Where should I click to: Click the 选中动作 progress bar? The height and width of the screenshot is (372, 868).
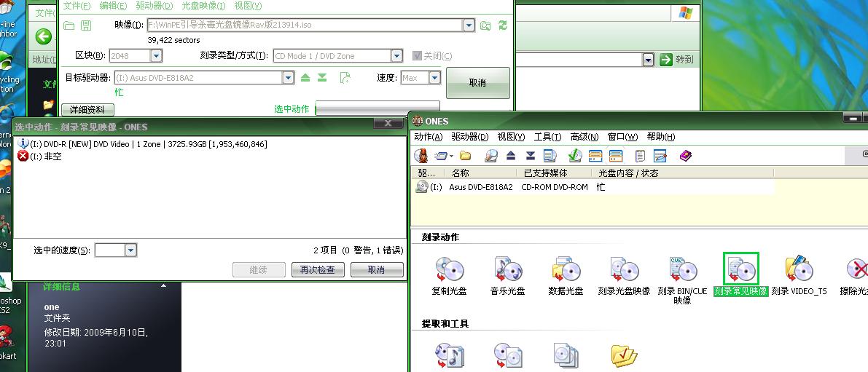coord(378,108)
